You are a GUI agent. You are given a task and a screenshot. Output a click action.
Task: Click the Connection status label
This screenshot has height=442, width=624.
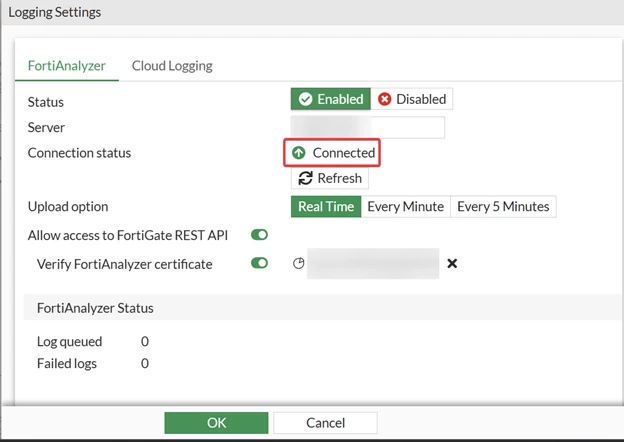pos(79,153)
